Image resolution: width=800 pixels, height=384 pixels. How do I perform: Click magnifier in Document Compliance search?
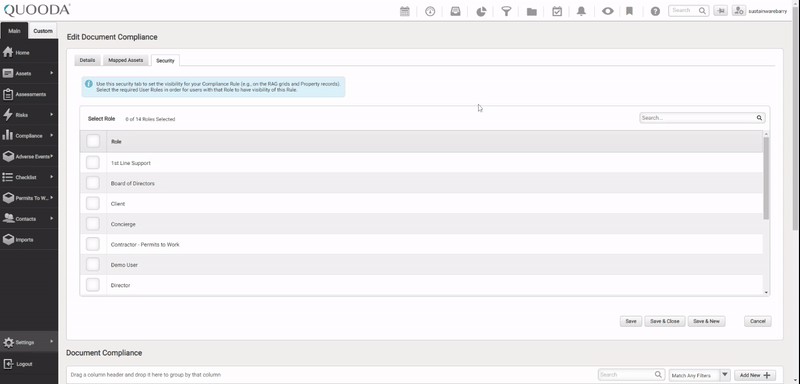658,374
